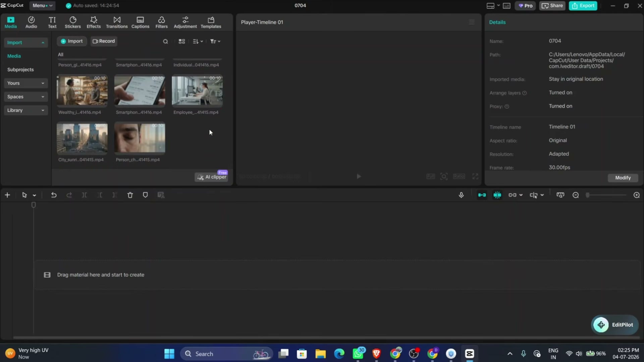644x362 pixels.
Task: Open the pointer tool mode dropdown
Action: pyautogui.click(x=34, y=195)
